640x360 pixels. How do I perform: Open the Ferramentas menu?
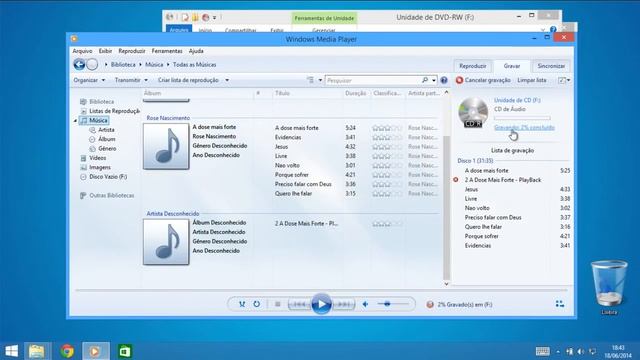[167, 51]
